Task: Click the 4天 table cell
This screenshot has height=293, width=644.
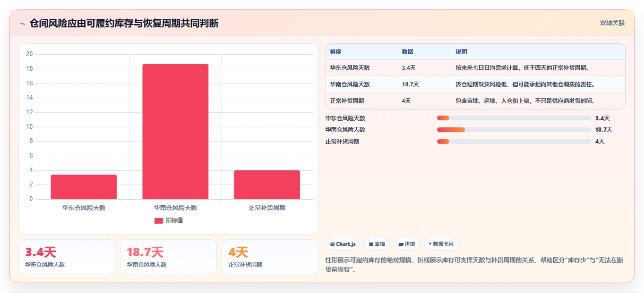Action: [406, 101]
